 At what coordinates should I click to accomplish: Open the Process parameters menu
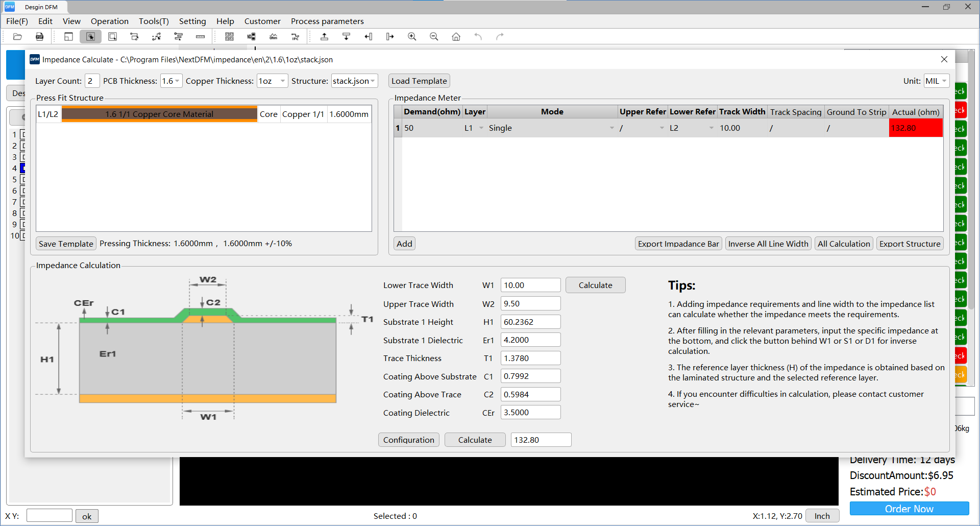pyautogui.click(x=327, y=21)
